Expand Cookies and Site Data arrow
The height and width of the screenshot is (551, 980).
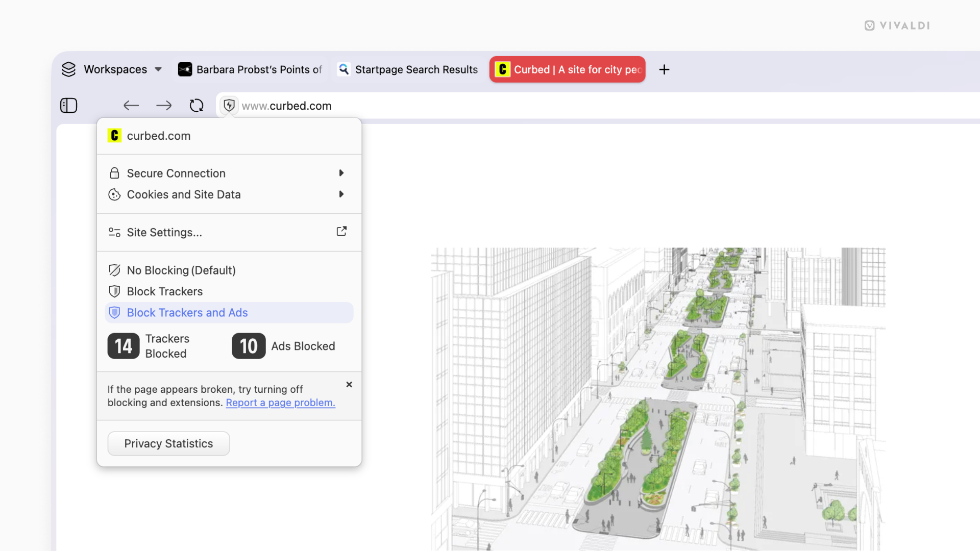(341, 194)
